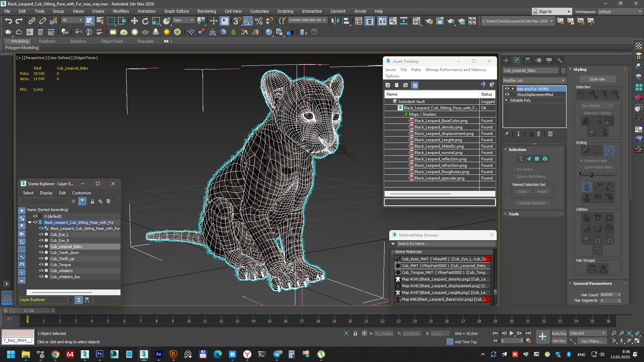The height and width of the screenshot is (362, 644).
Task: Expand Editable Poly in modifier stack
Action: 506,100
